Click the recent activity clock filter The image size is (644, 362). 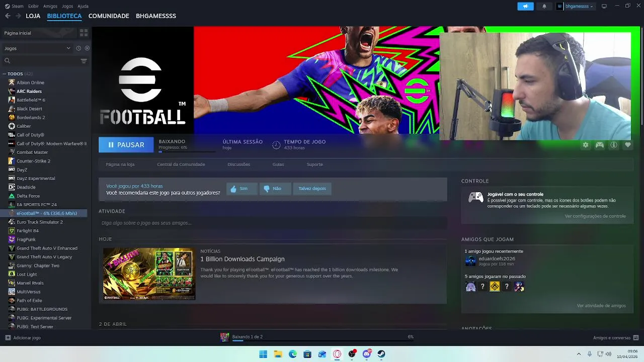point(78,48)
